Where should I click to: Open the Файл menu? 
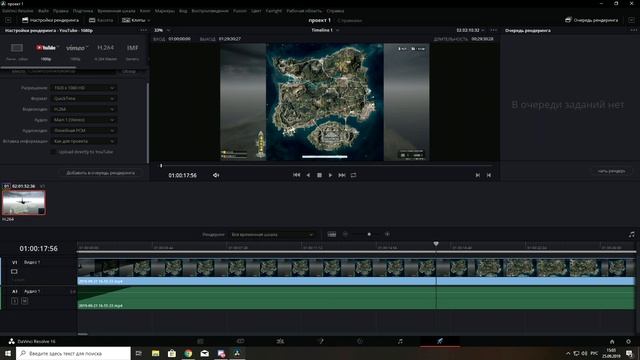[43, 11]
